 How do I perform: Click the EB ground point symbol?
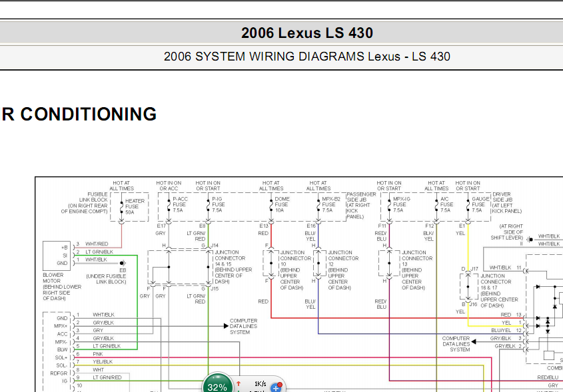point(123,264)
